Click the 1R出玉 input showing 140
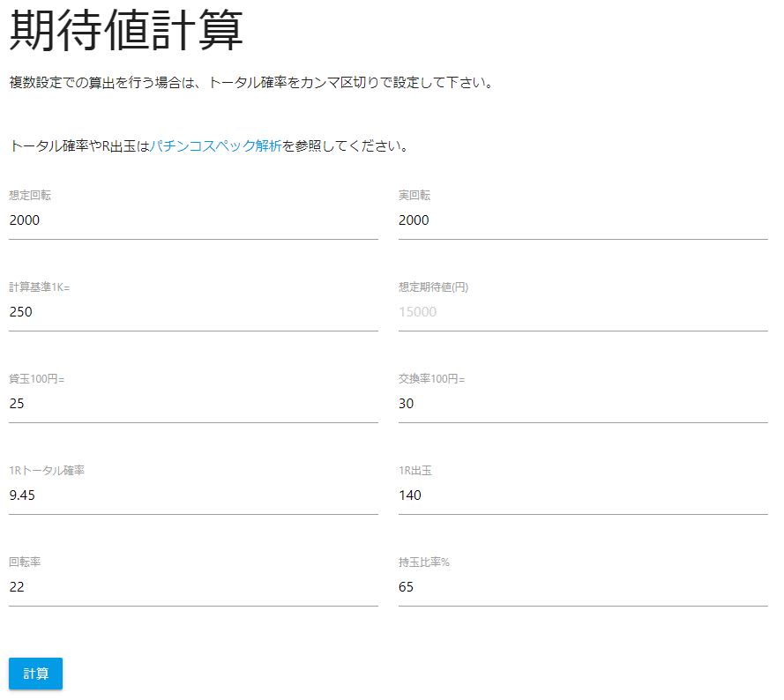 (582, 495)
